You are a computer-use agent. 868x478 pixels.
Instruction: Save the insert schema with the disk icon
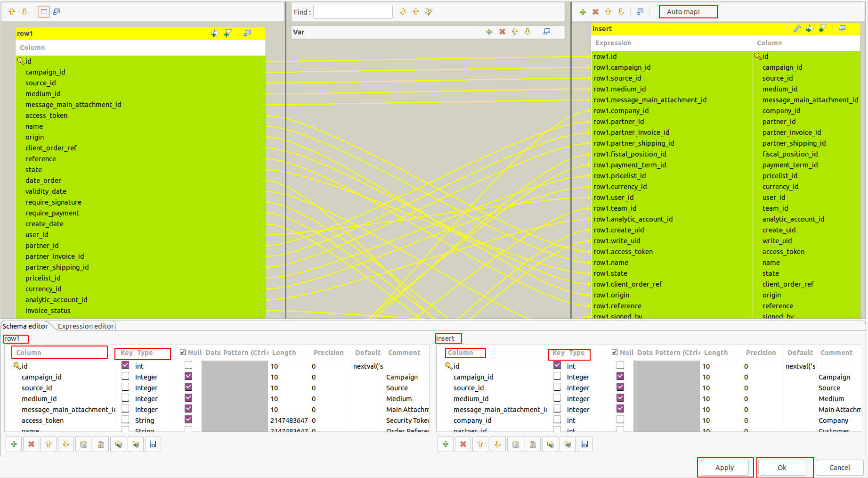[x=584, y=444]
